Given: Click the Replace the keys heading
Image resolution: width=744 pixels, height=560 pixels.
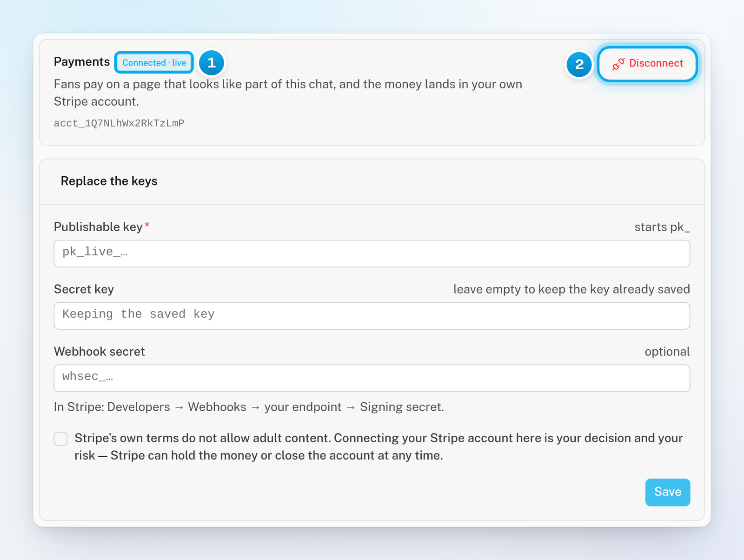Looking at the screenshot, I should point(109,181).
